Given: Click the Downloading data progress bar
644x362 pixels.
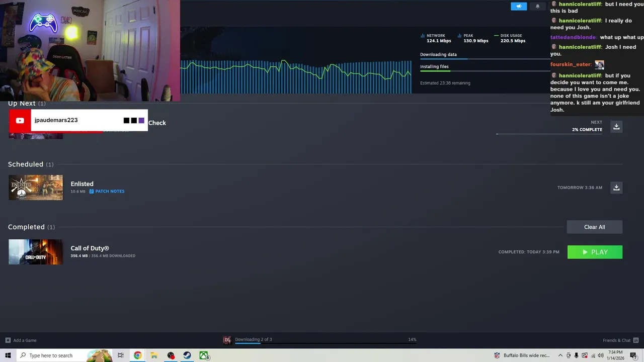Looking at the screenshot, I should (485, 59).
